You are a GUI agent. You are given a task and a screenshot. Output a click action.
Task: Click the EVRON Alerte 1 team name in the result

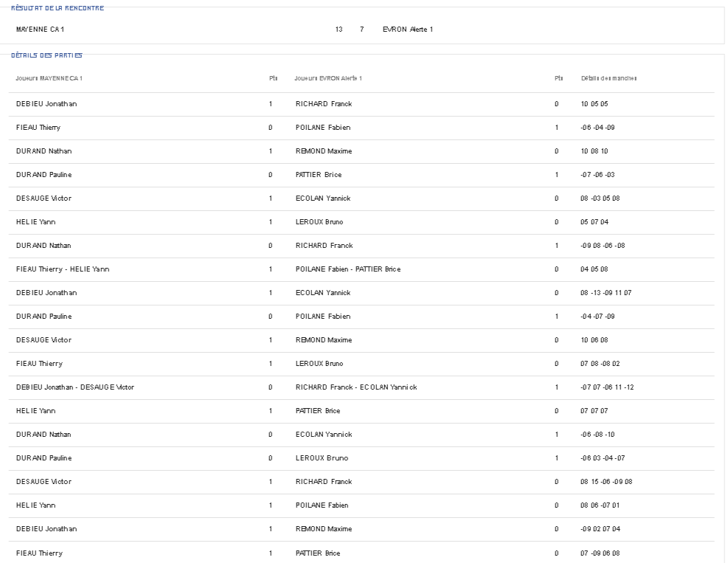[407, 30]
